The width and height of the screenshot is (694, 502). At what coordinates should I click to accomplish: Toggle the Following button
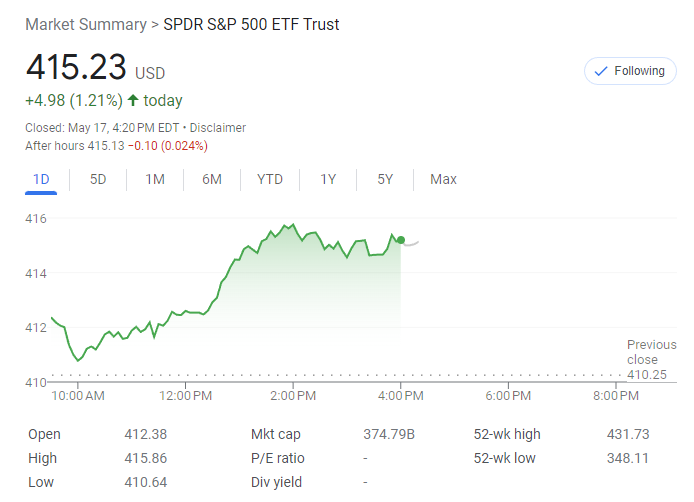click(x=629, y=71)
